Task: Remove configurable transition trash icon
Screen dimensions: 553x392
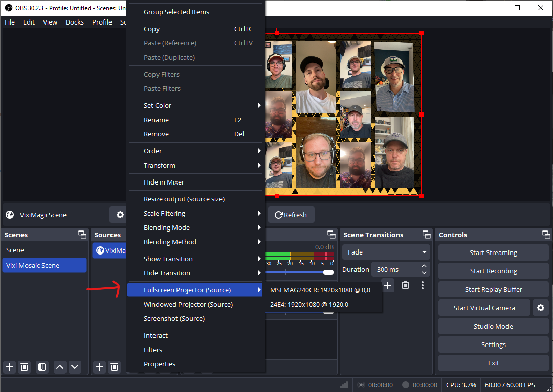Action: pos(405,285)
